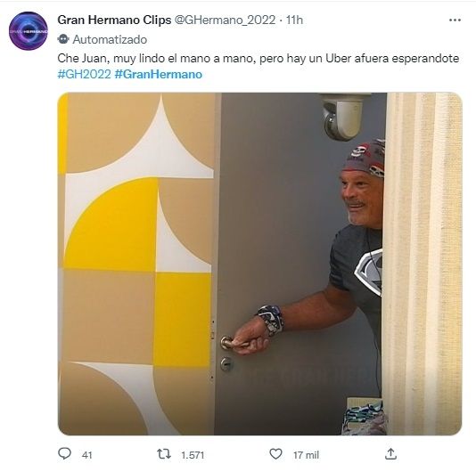Click the security camera in the photo

point(343,117)
